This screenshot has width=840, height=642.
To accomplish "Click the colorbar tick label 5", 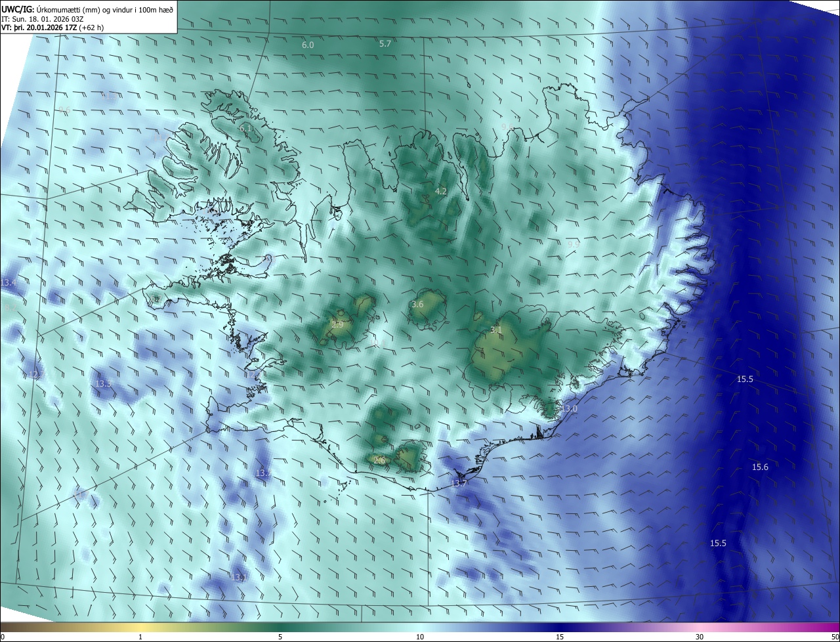I will 280,637.
